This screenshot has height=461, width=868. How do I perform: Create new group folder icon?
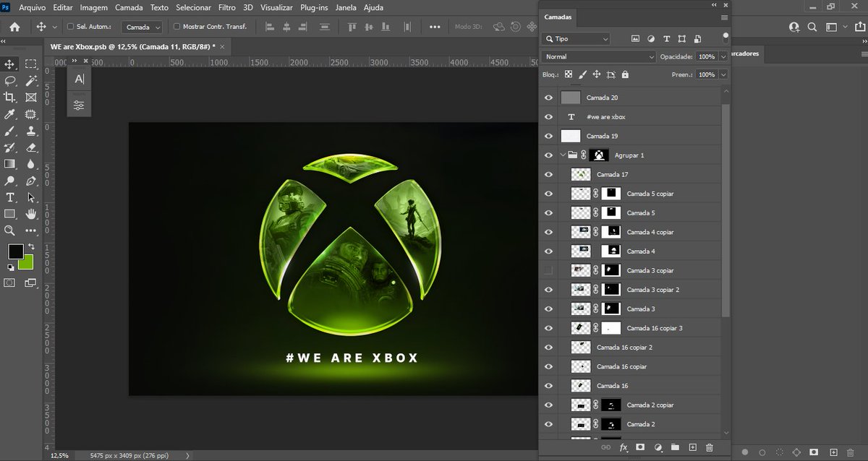675,448
